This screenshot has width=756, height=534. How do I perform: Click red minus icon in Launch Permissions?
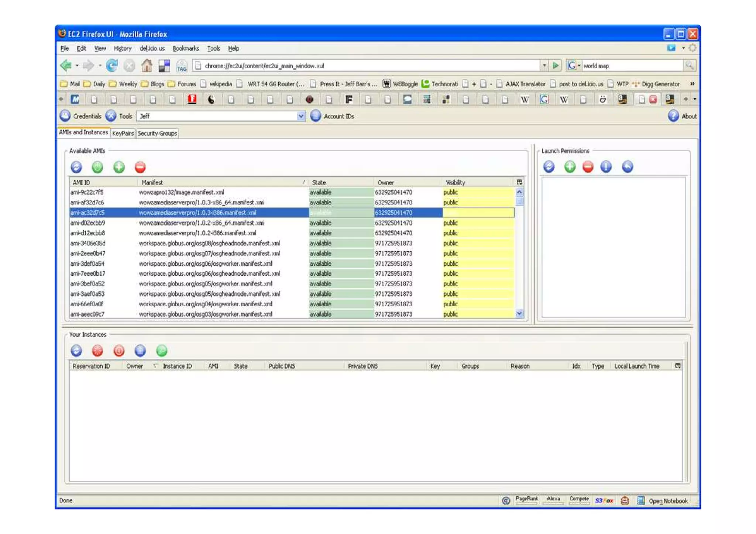pos(588,167)
